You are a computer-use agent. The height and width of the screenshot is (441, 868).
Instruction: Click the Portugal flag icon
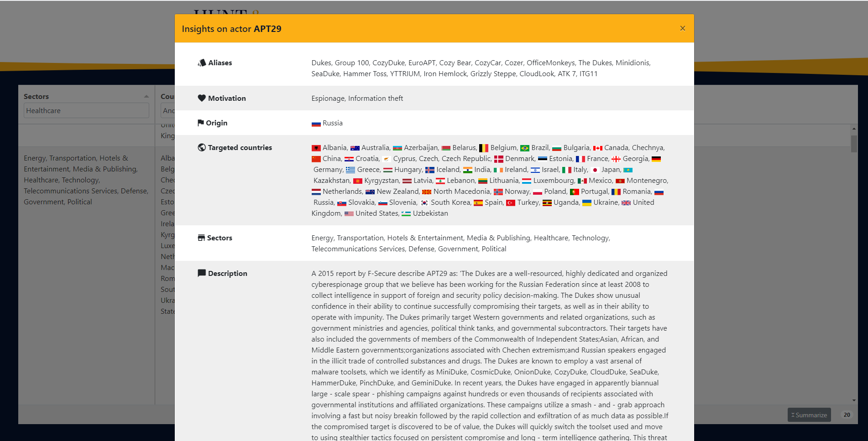(x=575, y=192)
